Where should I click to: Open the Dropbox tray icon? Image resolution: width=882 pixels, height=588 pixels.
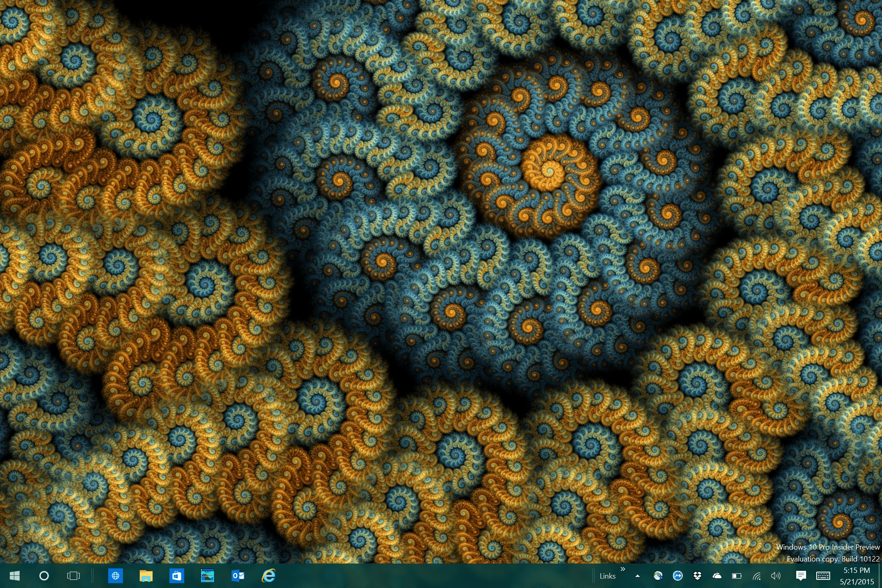tap(697, 576)
